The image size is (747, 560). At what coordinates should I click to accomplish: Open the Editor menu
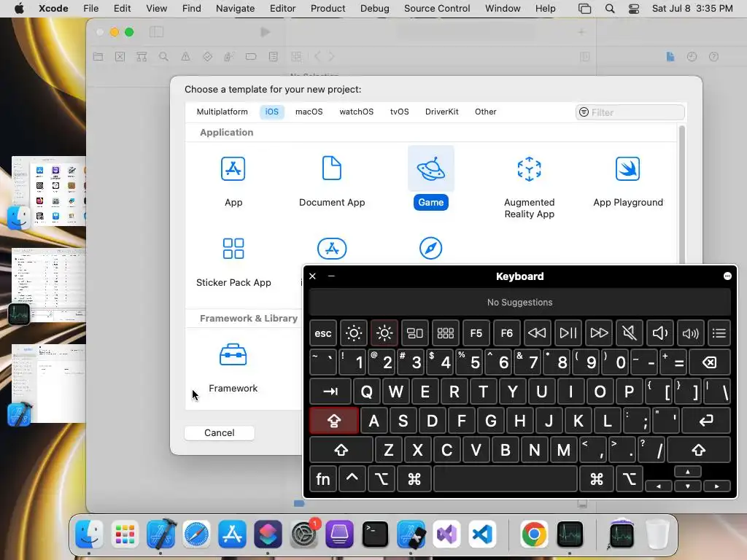pos(282,9)
